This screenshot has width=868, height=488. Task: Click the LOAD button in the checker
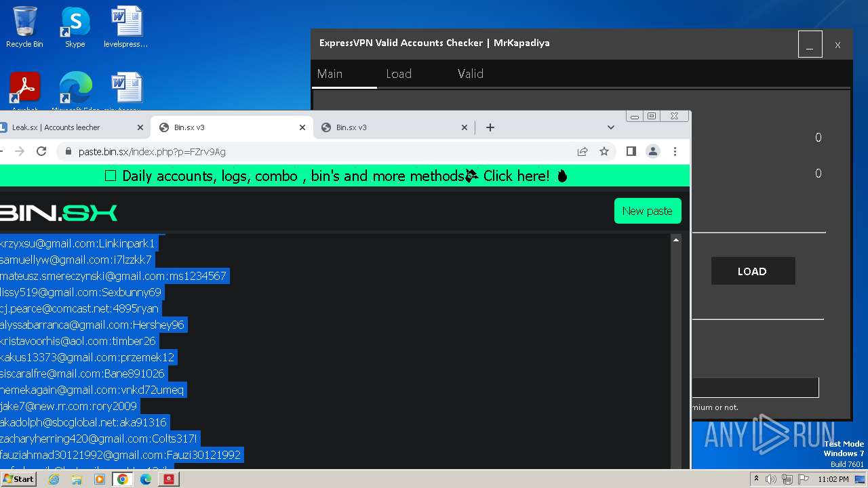pyautogui.click(x=753, y=271)
